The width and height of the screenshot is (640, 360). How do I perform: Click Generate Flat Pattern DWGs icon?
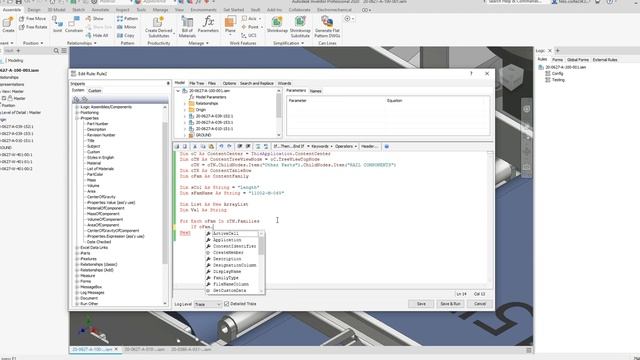(x=327, y=27)
